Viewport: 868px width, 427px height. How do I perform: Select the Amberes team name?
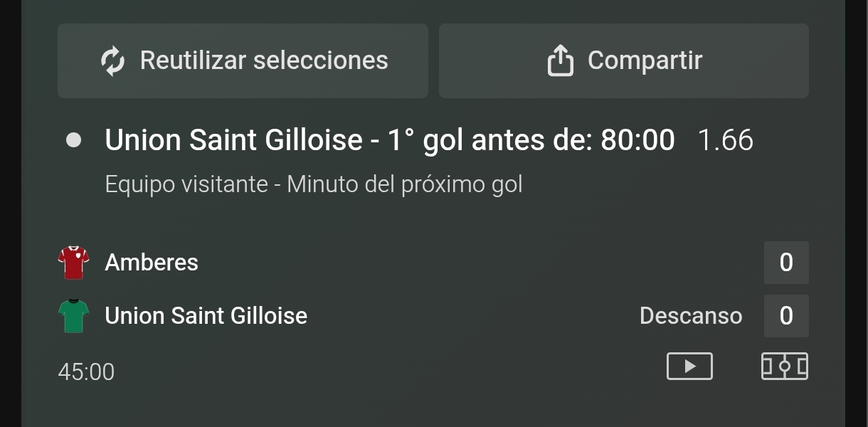tap(152, 263)
